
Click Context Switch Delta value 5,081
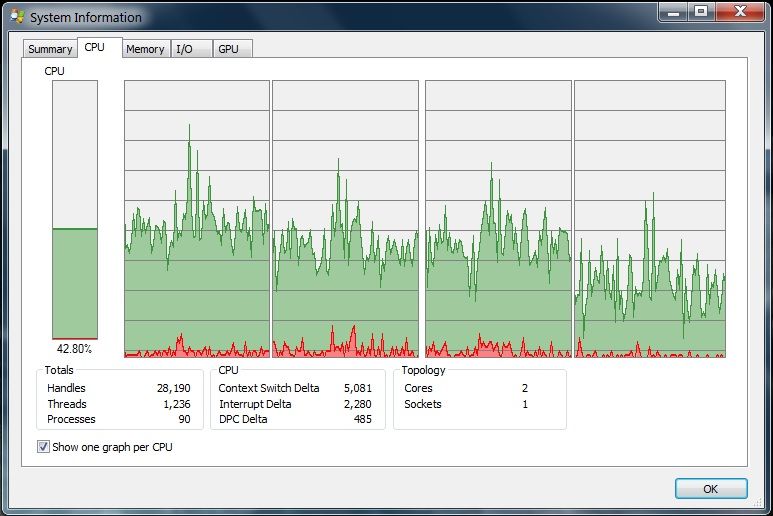(358, 388)
